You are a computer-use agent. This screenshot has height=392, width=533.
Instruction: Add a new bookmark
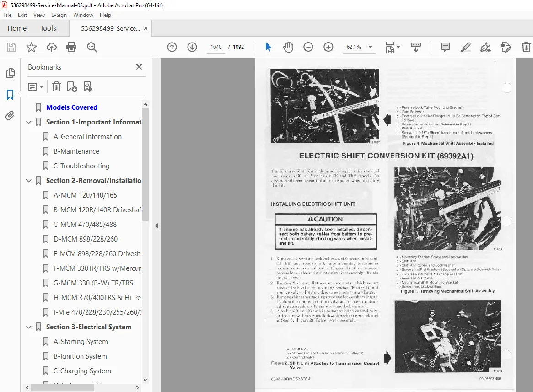click(72, 87)
